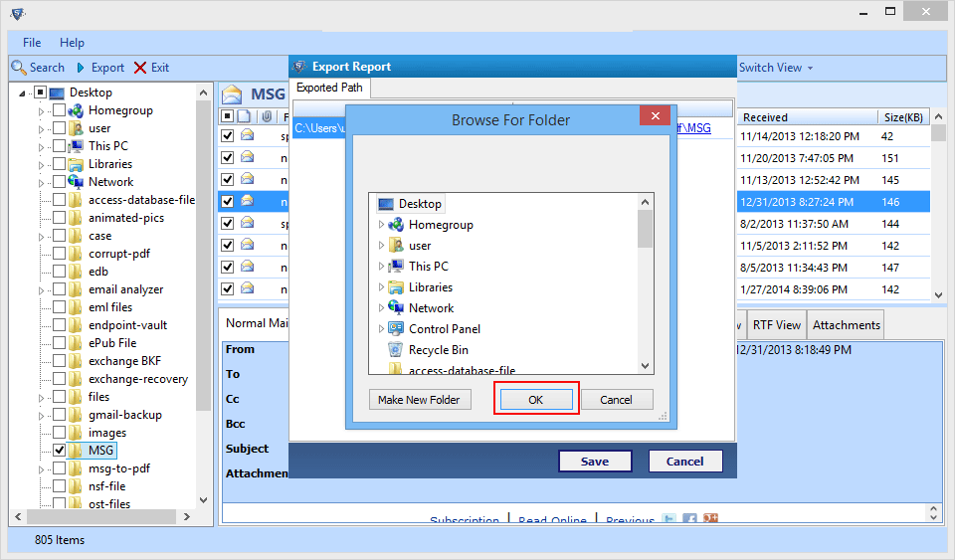
Task: Tick the eml files folder checkbox
Action: click(x=59, y=307)
